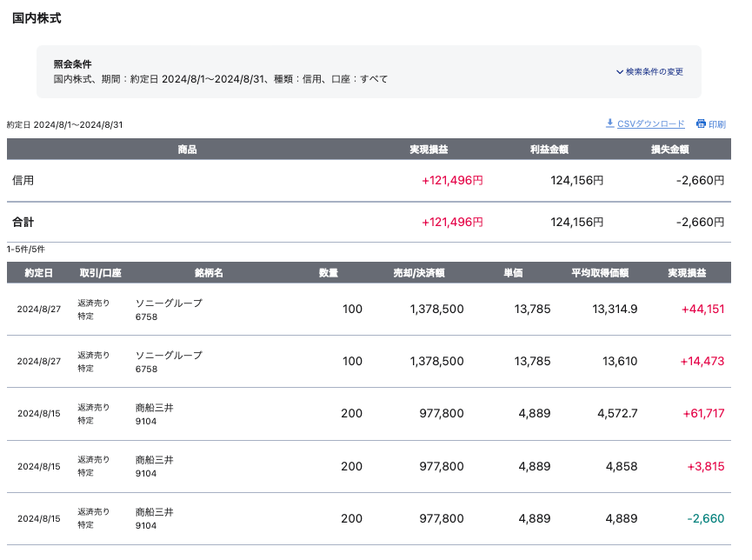Expand 検索条件の変更 search conditions
This screenshot has width=752, height=560.
[x=654, y=72]
